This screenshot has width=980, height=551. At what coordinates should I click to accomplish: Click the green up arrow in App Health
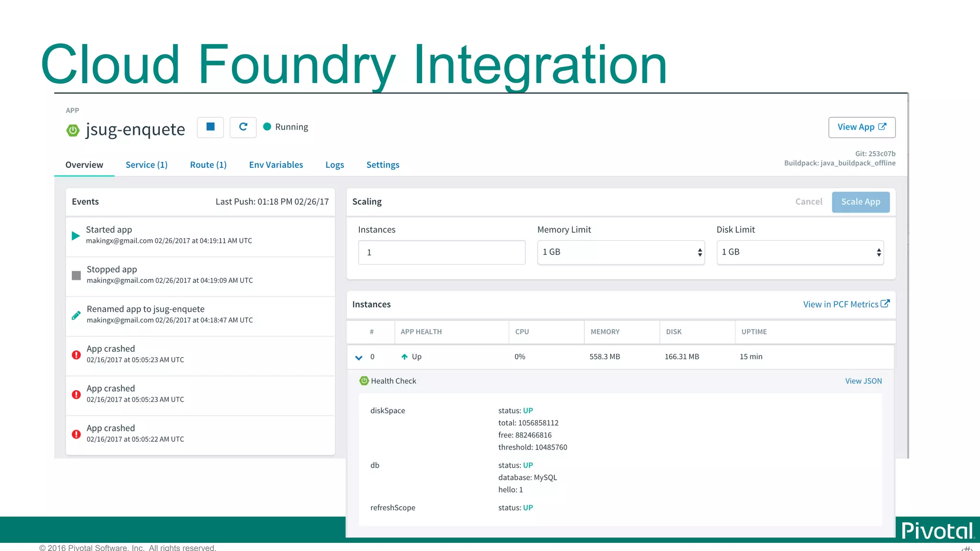404,357
